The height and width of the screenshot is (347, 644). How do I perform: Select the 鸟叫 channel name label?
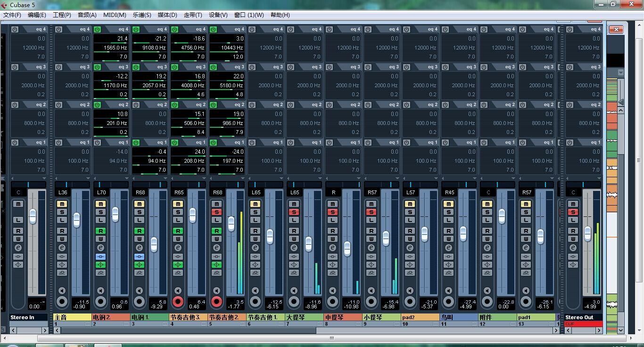(x=460, y=317)
